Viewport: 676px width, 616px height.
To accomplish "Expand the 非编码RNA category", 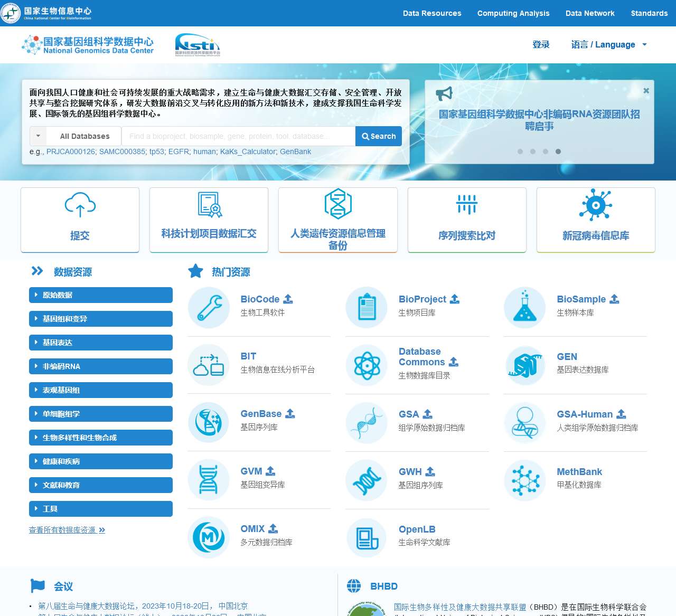I will pos(100,366).
